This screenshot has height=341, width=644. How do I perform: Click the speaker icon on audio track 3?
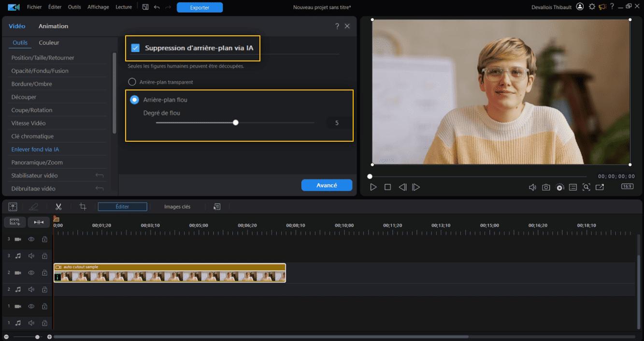point(31,255)
